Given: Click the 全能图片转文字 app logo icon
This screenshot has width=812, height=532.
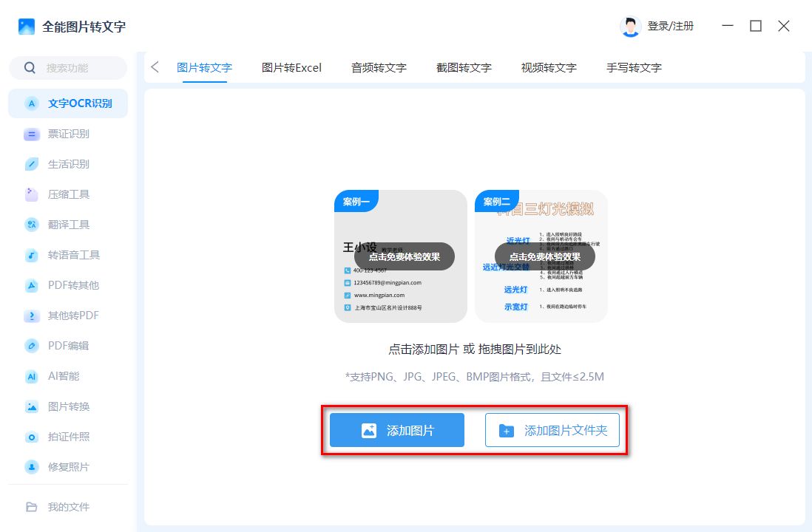Looking at the screenshot, I should coord(27,27).
